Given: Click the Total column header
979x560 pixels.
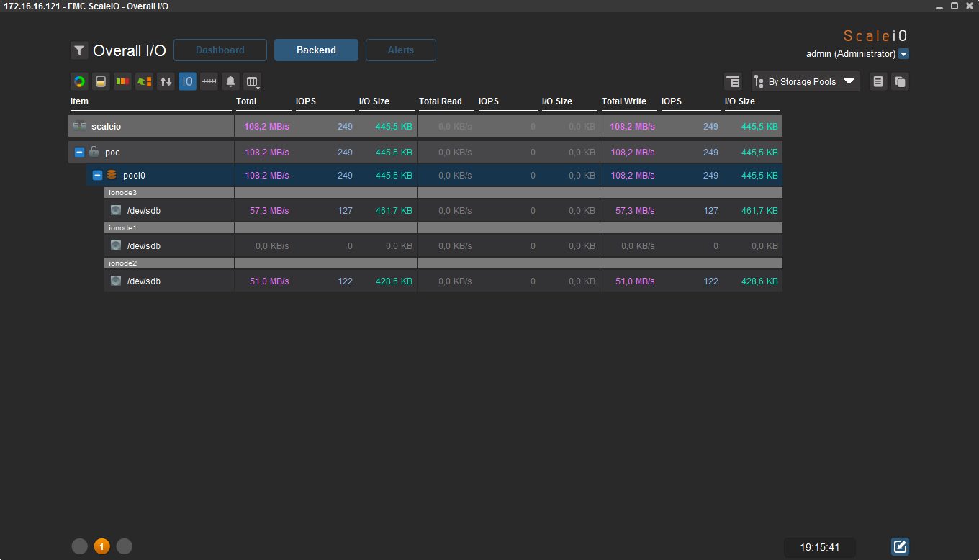Looking at the screenshot, I should (x=246, y=101).
